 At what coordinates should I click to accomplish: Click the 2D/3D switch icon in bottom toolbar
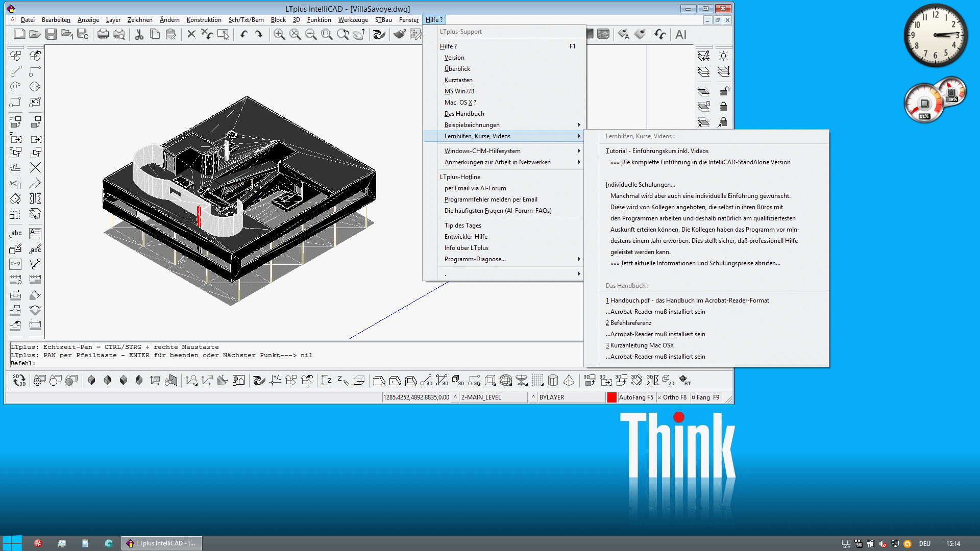[x=19, y=380]
